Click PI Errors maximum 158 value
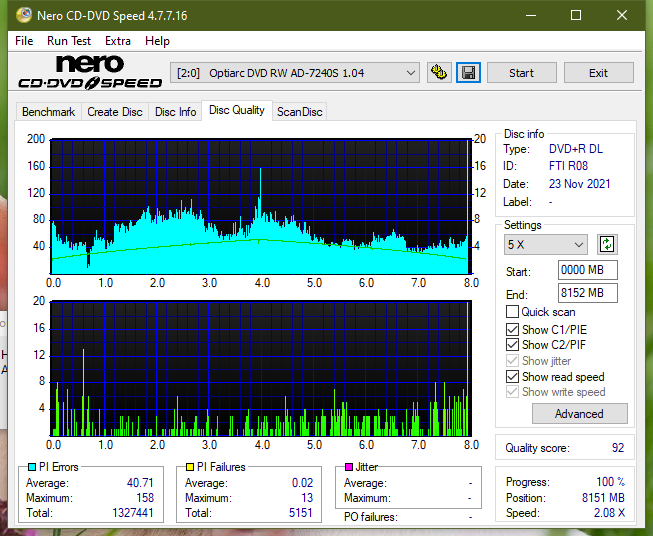 145,498
